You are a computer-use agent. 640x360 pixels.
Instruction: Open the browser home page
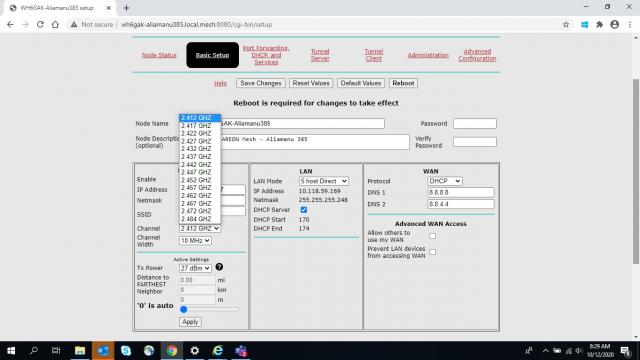55,24
